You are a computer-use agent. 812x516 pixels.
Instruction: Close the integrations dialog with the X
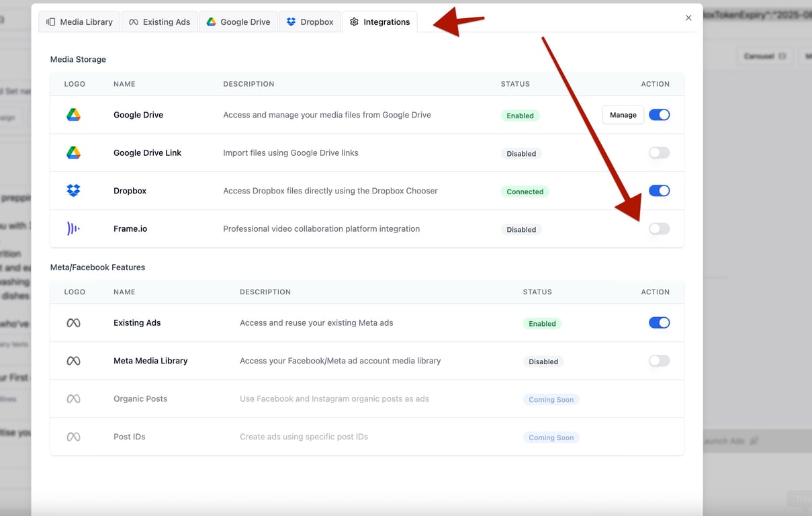[688, 18]
